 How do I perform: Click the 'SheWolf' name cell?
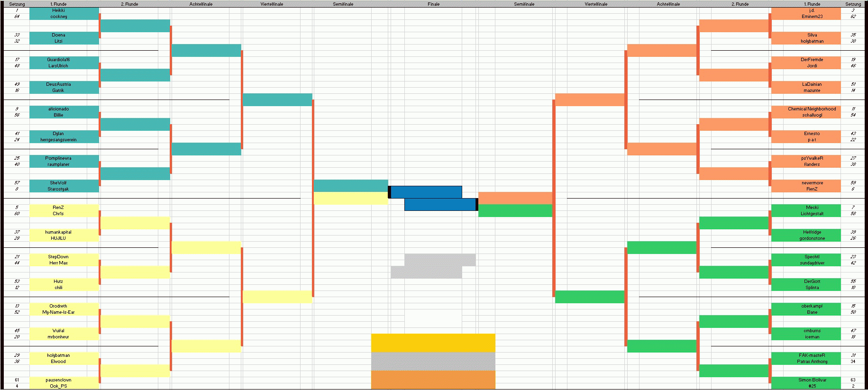pos(64,183)
